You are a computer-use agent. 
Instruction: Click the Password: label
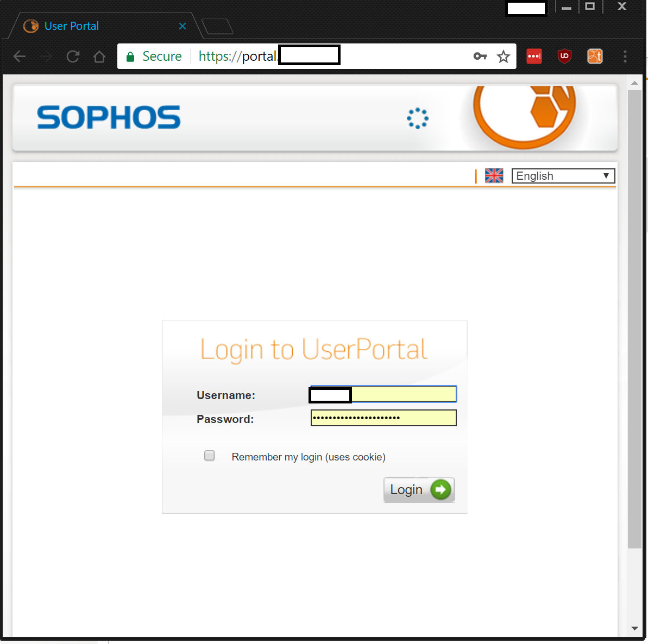coord(225,419)
